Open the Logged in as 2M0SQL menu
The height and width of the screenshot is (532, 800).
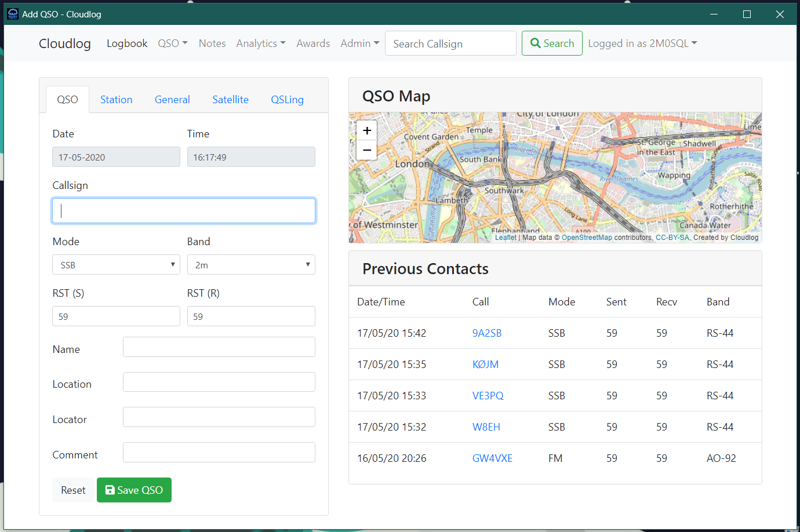tap(642, 43)
